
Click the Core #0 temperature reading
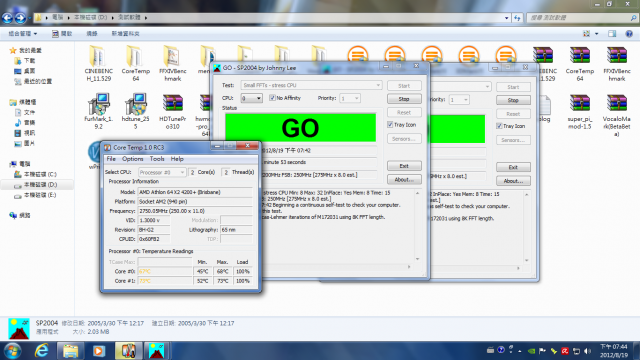coord(165,271)
